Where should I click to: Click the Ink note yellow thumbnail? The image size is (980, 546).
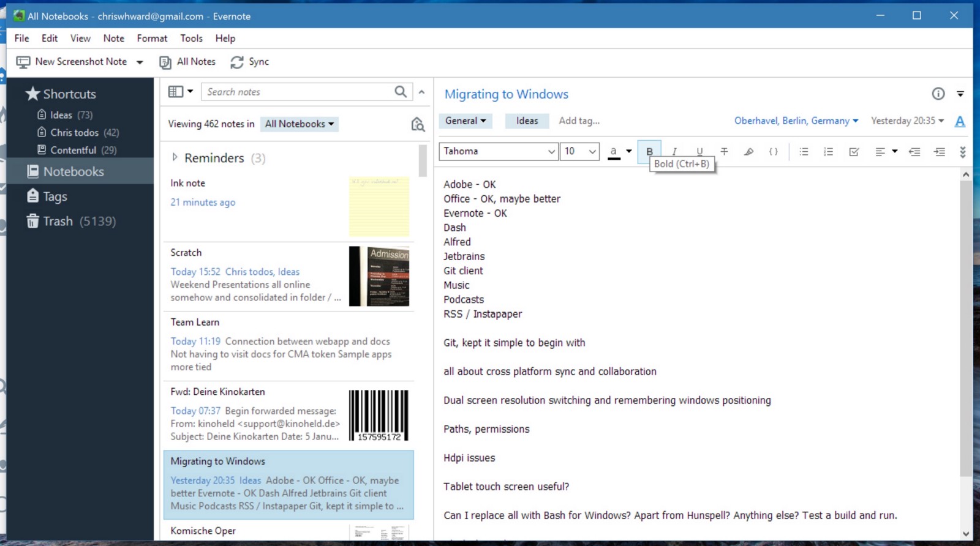[x=379, y=207]
